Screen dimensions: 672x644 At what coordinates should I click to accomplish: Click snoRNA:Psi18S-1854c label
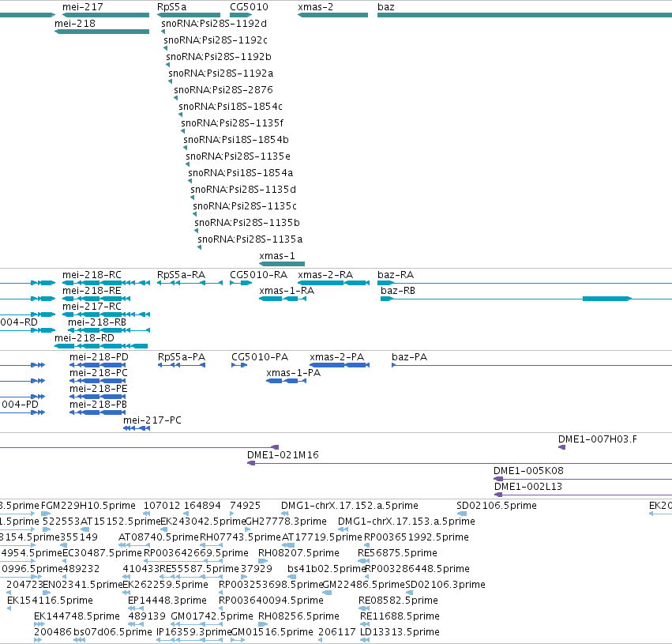click(x=231, y=107)
